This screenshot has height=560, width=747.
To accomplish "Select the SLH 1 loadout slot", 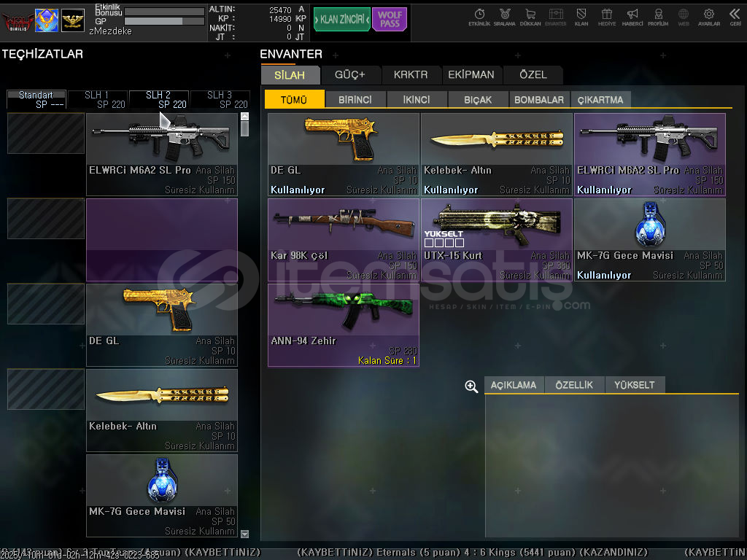I will [98, 100].
